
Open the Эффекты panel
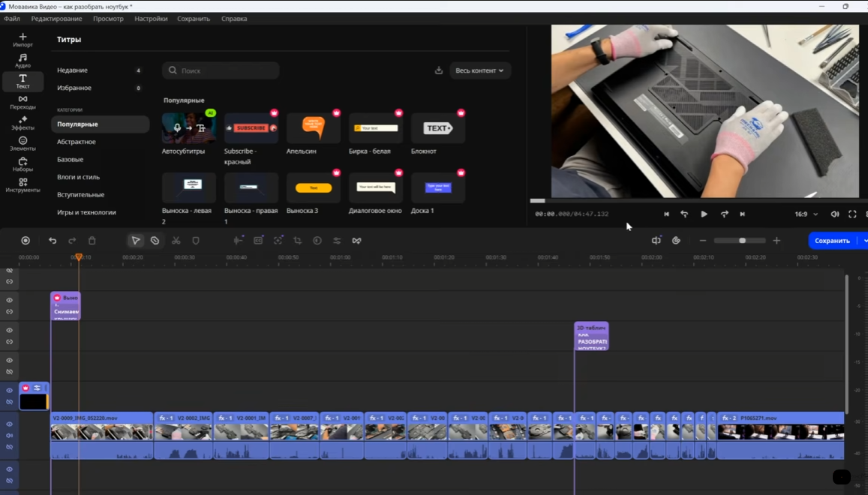click(23, 123)
